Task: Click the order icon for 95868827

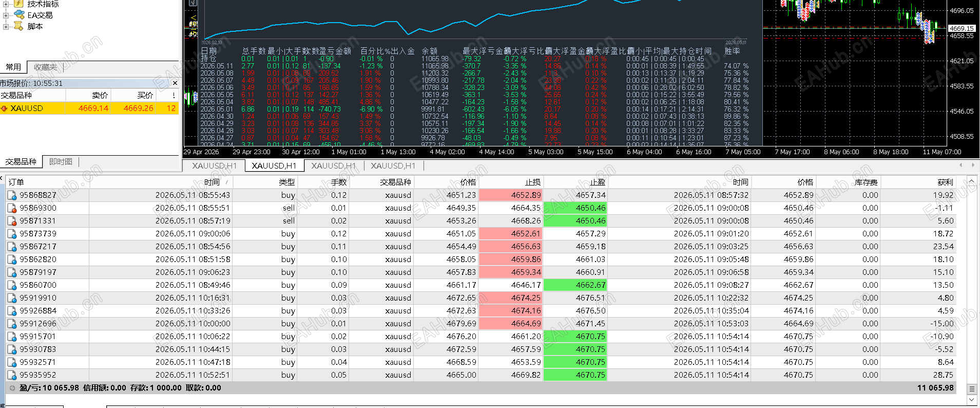Action: (12, 195)
